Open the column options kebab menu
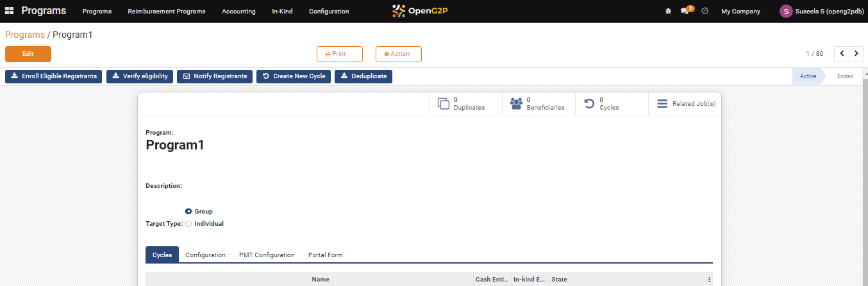Screen dimensions: 868x286 point(709,280)
